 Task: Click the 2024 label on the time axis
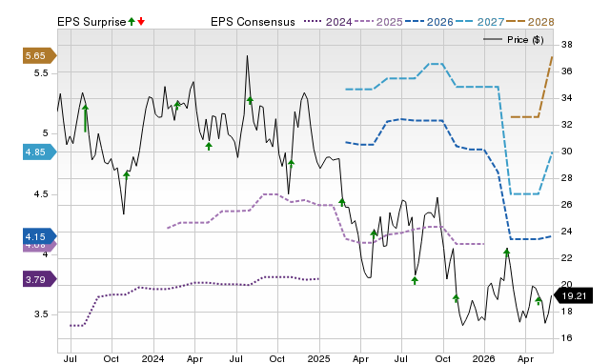click(152, 358)
